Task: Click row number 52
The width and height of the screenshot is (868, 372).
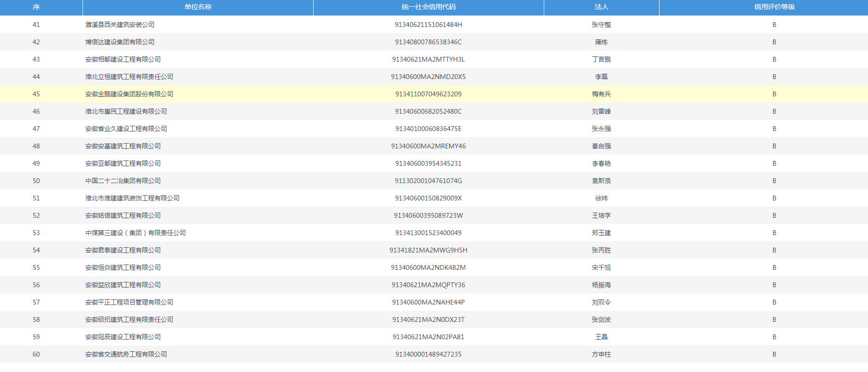Action: (x=36, y=215)
